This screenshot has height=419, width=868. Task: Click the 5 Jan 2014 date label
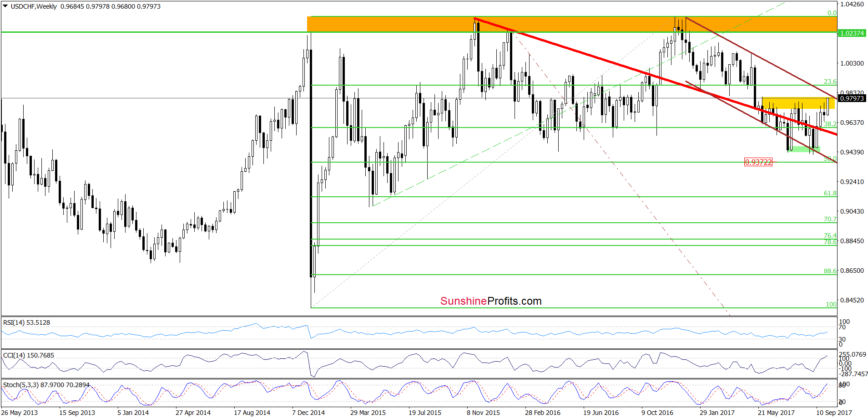coord(133,413)
